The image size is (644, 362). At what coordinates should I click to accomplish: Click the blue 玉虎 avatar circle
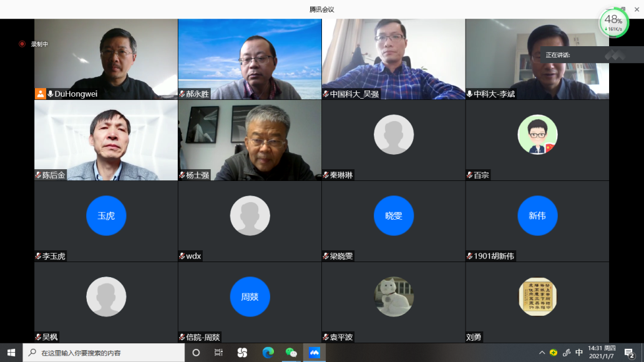pyautogui.click(x=106, y=215)
